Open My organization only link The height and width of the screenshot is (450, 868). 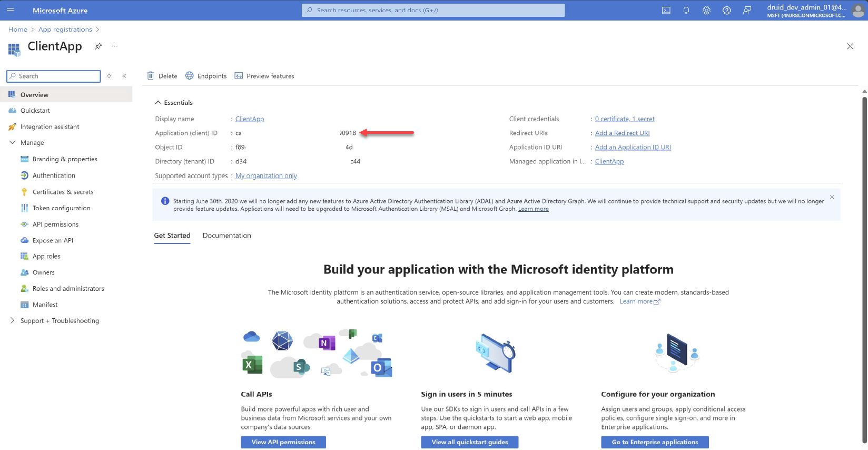click(266, 176)
